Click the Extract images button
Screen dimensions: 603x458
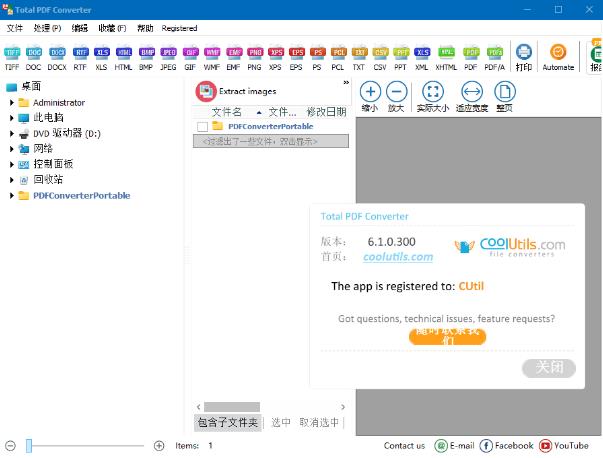[x=236, y=92]
